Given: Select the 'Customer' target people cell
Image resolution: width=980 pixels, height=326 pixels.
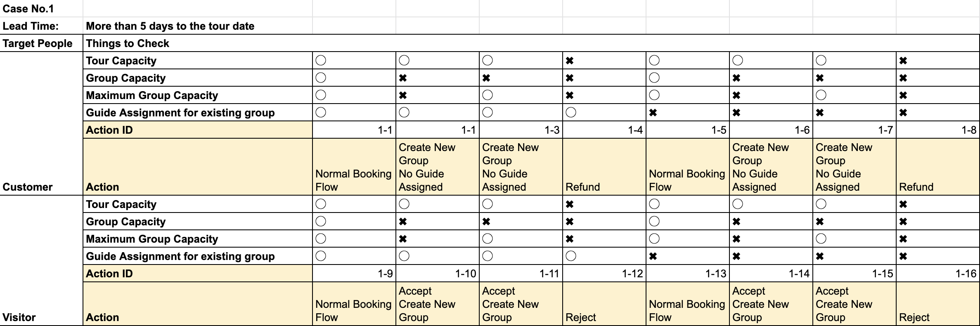Looking at the screenshot, I should pyautogui.click(x=28, y=187).
